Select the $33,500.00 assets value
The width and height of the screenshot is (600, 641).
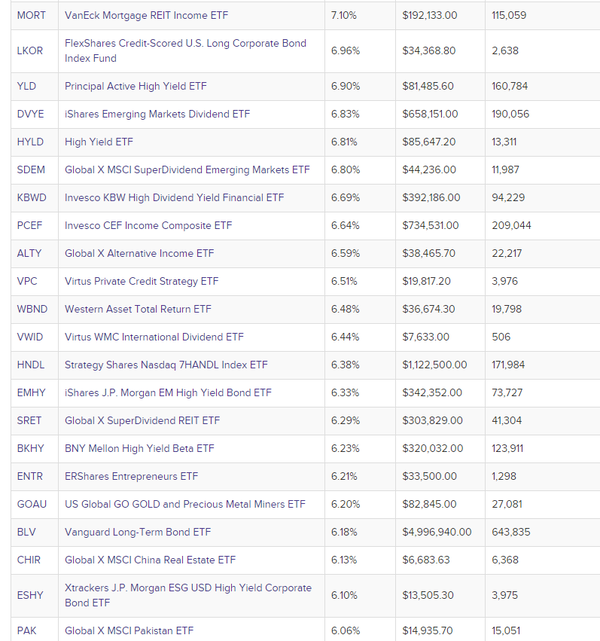(429, 476)
